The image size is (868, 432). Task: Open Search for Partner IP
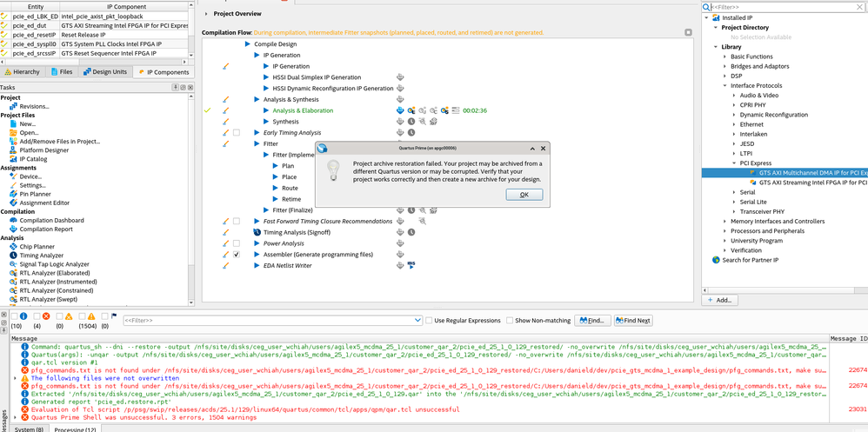(745, 260)
